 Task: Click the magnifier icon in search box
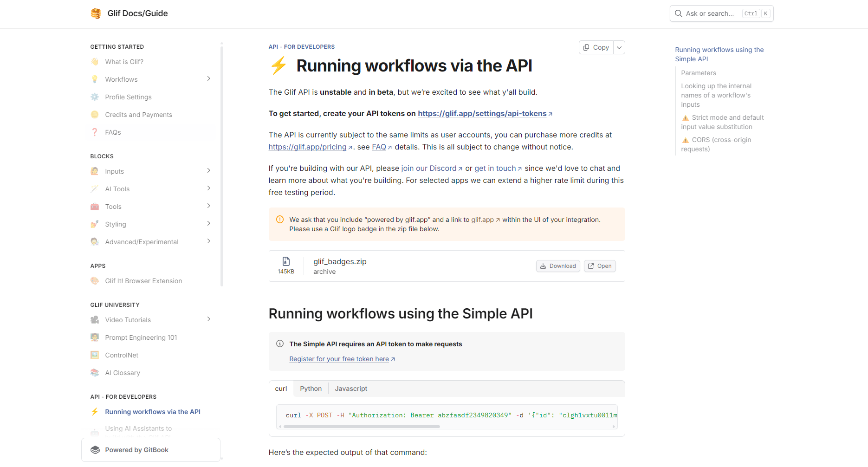point(678,13)
